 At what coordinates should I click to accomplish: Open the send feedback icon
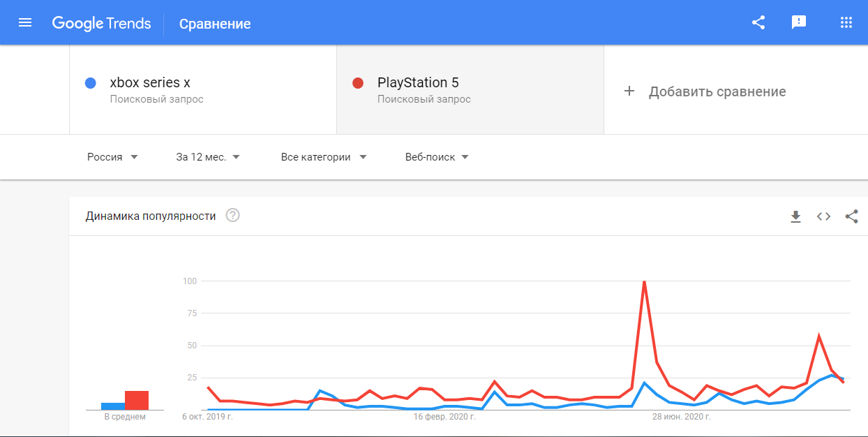tap(799, 22)
